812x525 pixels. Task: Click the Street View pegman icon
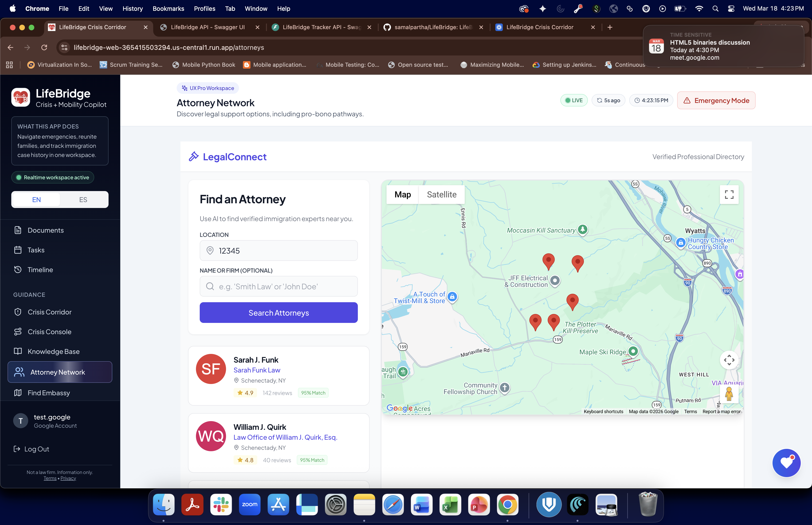[729, 394]
